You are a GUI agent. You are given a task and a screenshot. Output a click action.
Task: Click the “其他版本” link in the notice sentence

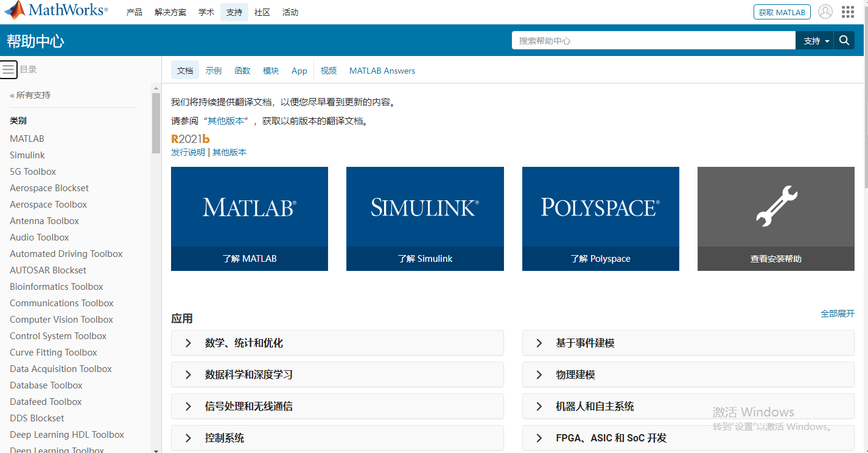[x=226, y=121]
